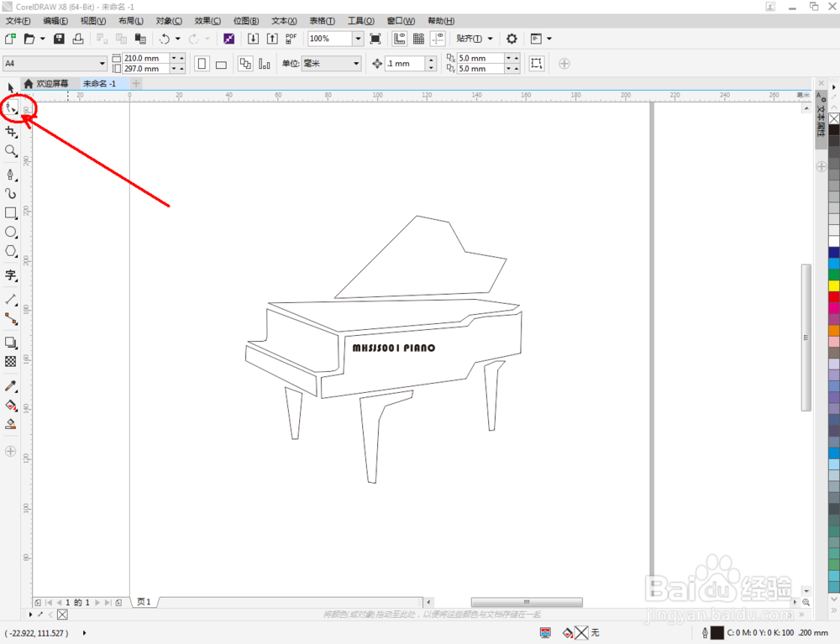This screenshot has height=644, width=840.
Task: Add a page after current page
Action: click(118, 602)
